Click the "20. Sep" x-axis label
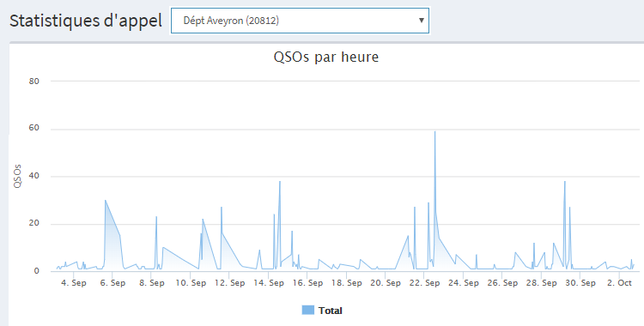This screenshot has height=326, width=644. click(x=386, y=283)
